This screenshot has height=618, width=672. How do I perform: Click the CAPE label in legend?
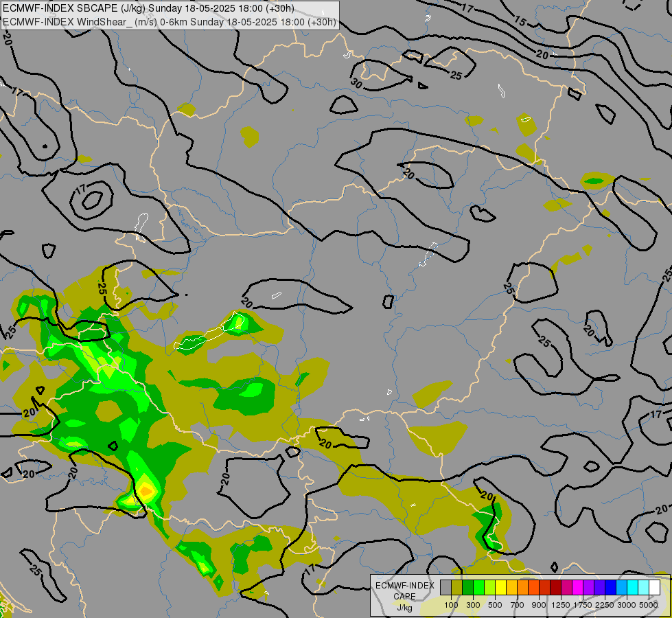pyautogui.click(x=404, y=596)
